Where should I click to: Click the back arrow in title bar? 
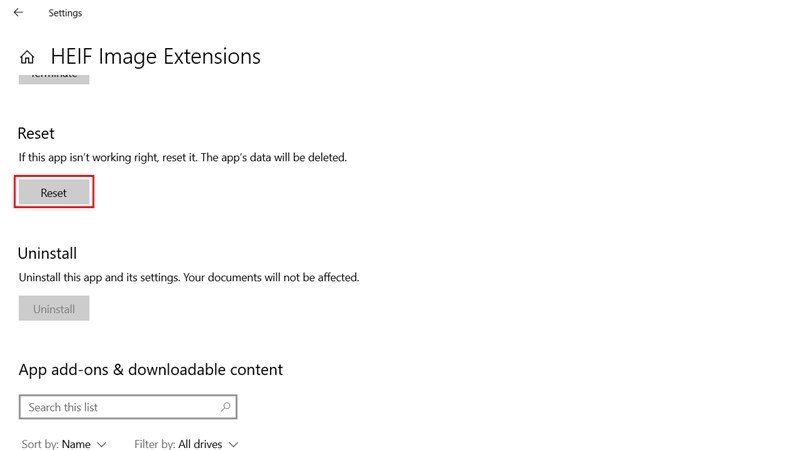click(x=18, y=13)
